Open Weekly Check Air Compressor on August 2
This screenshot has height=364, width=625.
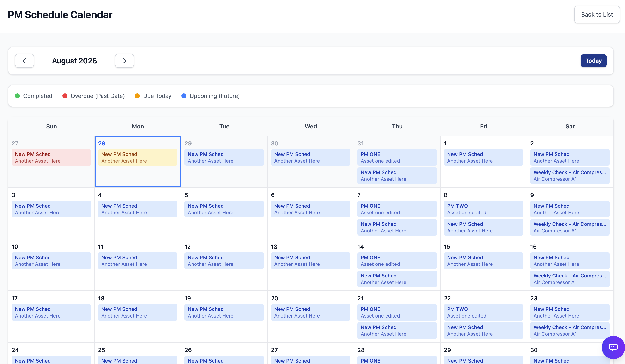point(570,176)
